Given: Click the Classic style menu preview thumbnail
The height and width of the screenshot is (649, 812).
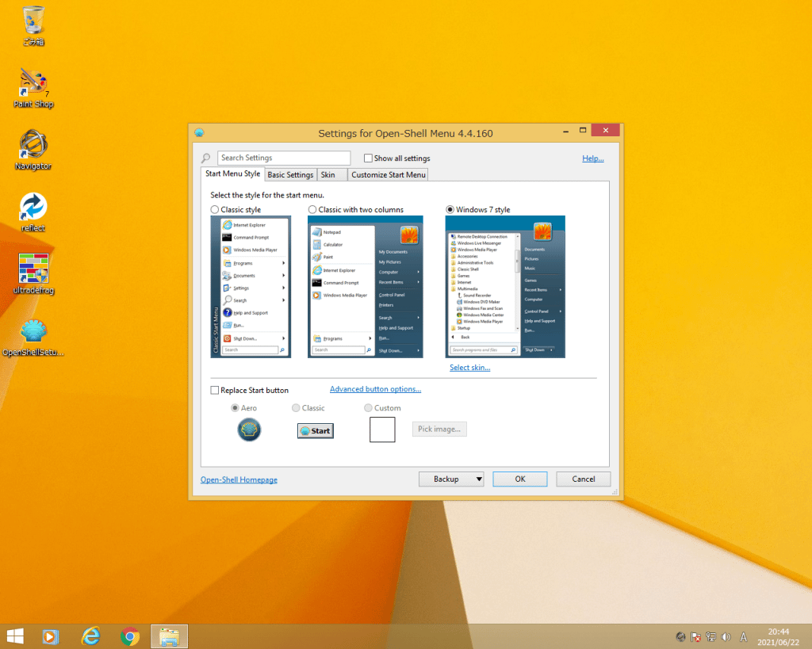Looking at the screenshot, I should coord(251,287).
